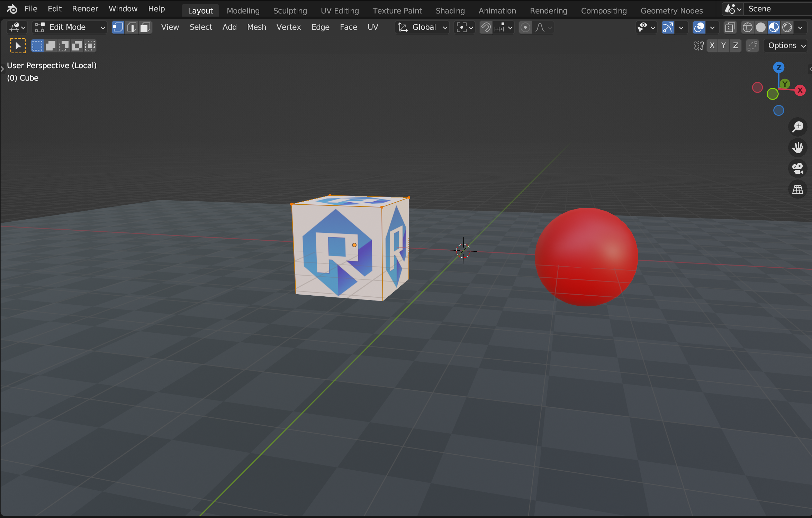Viewport: 812px width, 518px height.
Task: Toggle viewport overlays visibility
Action: tap(698, 27)
